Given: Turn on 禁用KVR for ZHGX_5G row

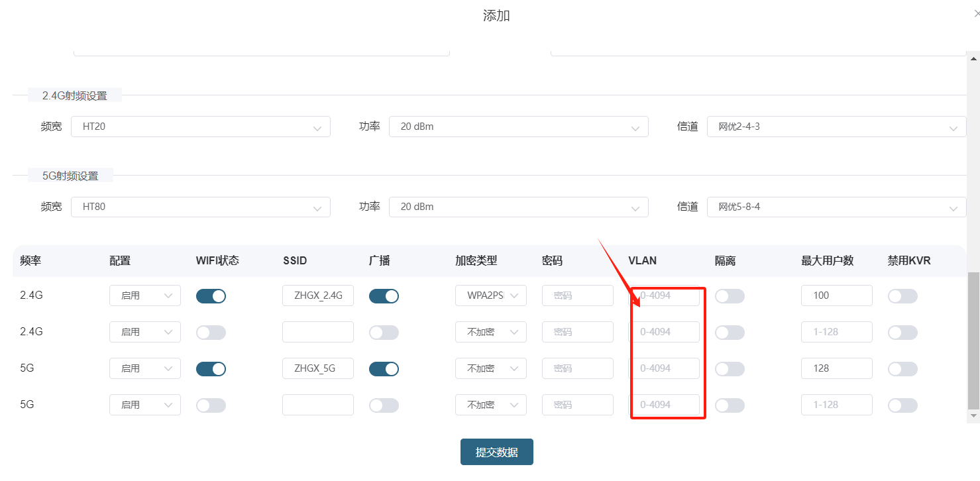Looking at the screenshot, I should click(902, 368).
